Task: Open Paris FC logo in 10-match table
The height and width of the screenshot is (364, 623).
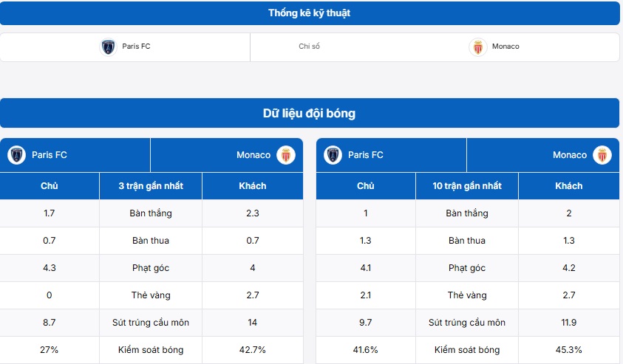Action: [x=333, y=155]
